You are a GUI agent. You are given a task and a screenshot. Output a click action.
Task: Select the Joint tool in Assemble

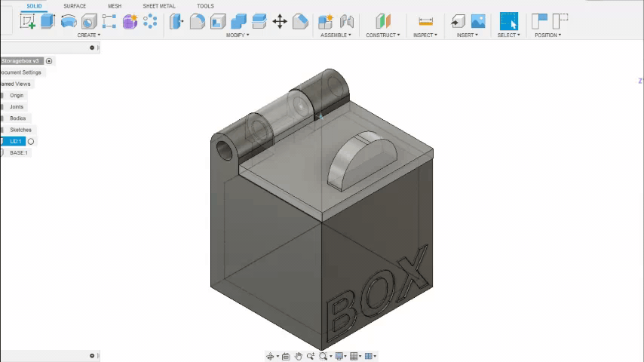(347, 21)
